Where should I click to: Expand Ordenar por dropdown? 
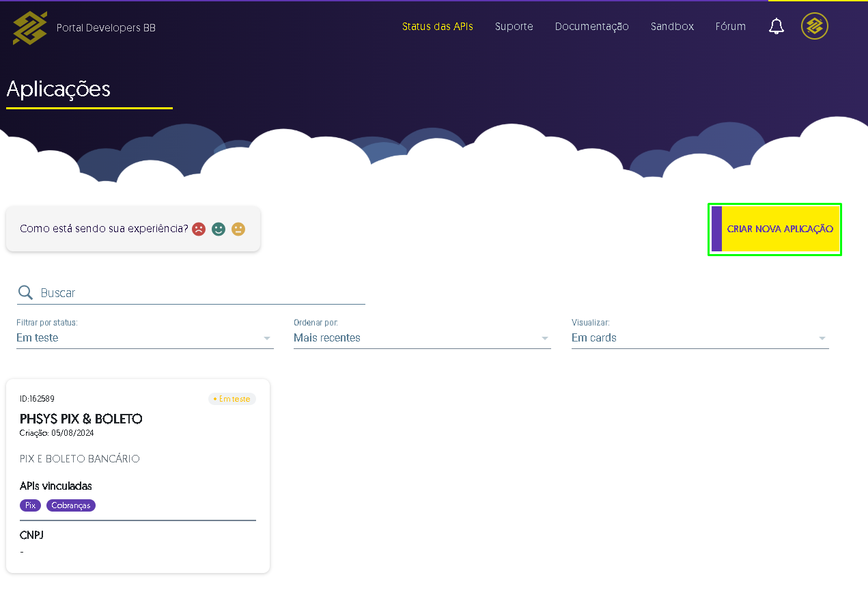point(422,337)
